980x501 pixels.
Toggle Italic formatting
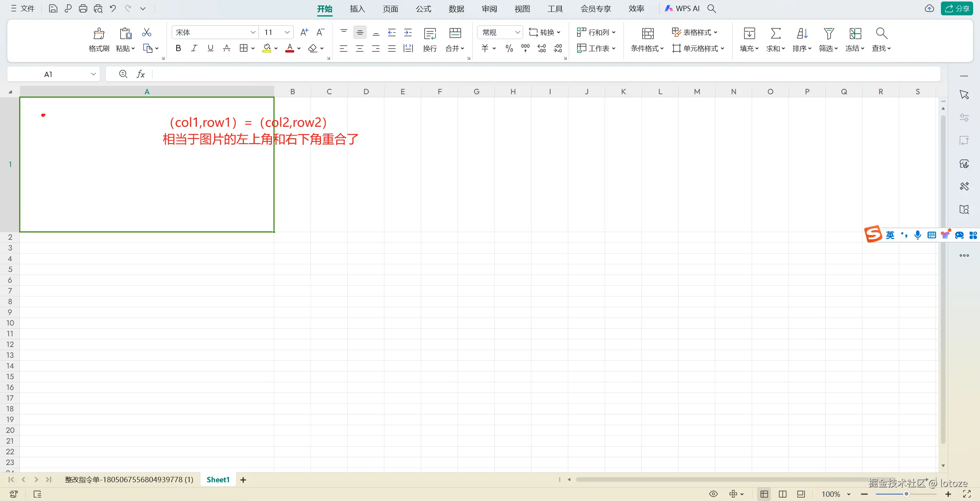pos(194,48)
